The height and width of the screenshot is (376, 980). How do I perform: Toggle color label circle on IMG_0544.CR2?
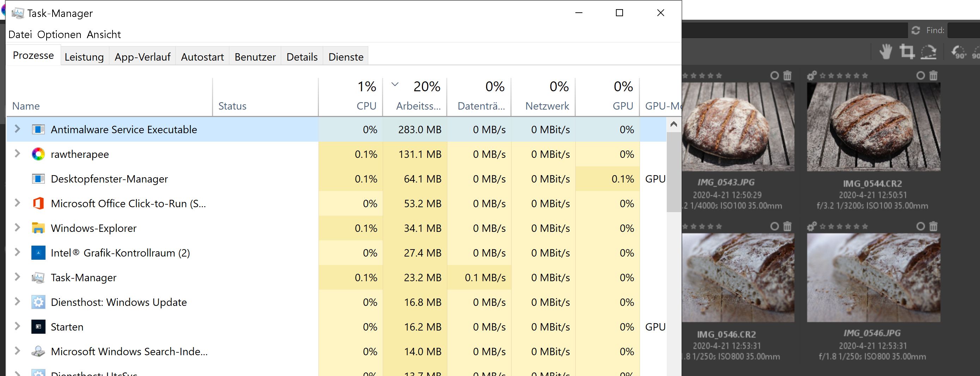pos(920,75)
